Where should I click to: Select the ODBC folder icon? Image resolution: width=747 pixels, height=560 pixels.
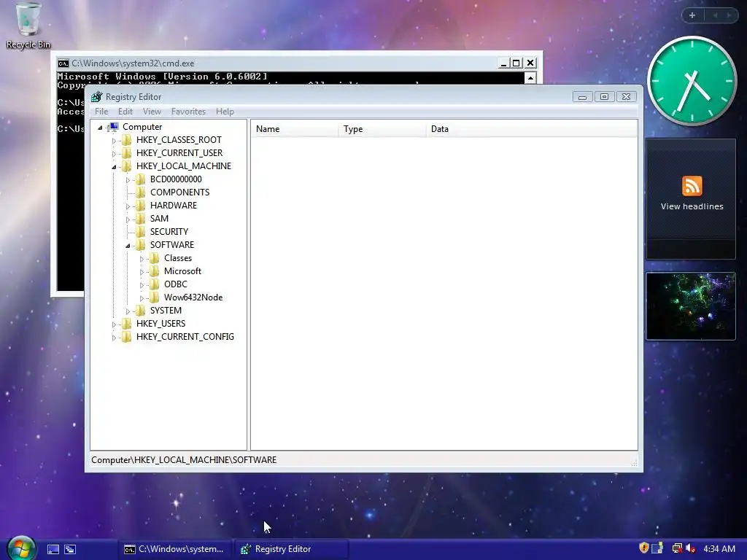[155, 284]
